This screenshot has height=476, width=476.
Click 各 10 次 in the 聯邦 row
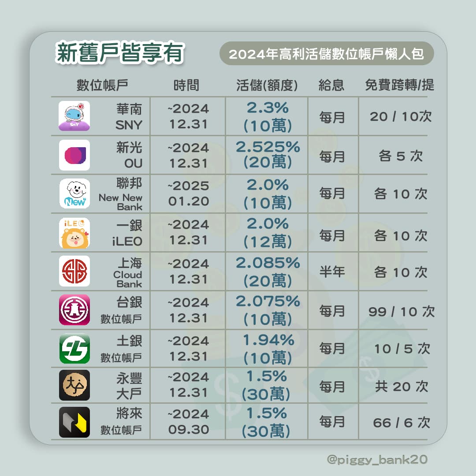click(401, 193)
